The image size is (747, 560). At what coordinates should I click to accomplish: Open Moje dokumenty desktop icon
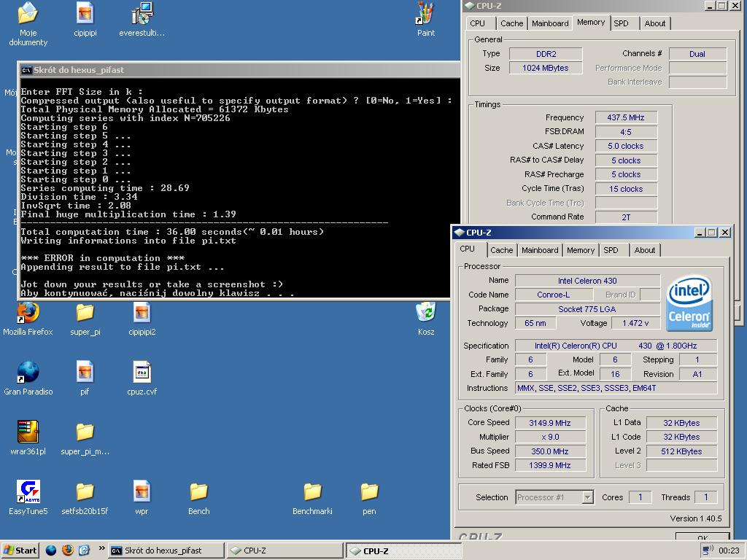tap(28, 13)
